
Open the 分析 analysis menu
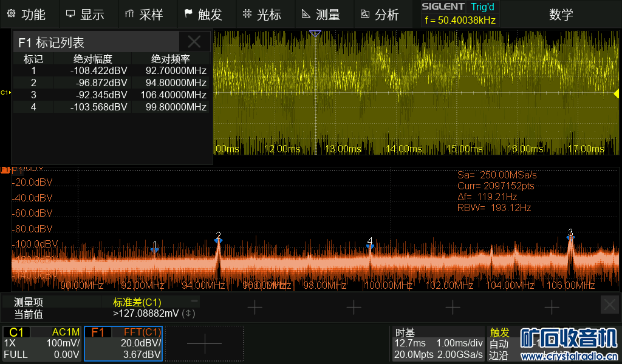[380, 15]
